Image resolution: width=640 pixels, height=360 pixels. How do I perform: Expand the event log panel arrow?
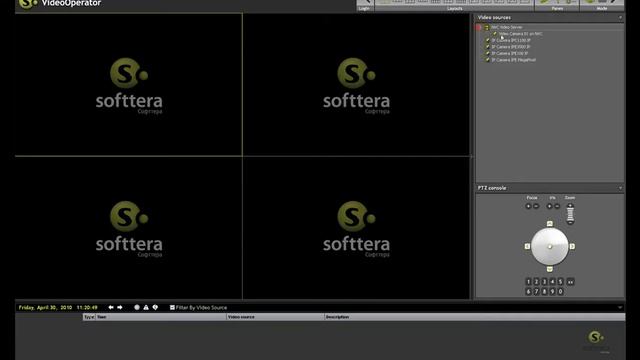[x=620, y=307]
